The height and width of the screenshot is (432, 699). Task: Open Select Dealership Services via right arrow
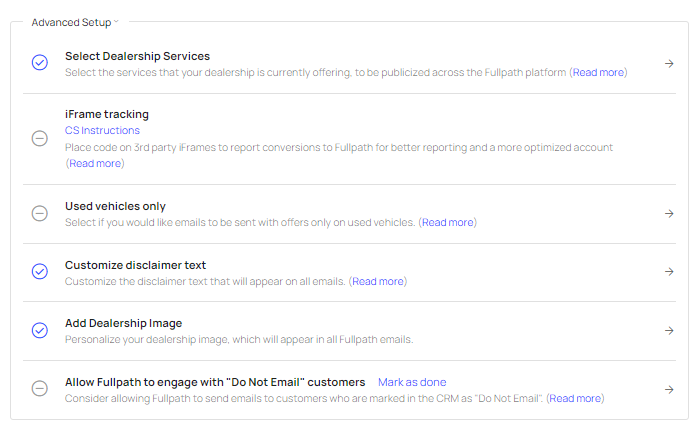pos(669,64)
